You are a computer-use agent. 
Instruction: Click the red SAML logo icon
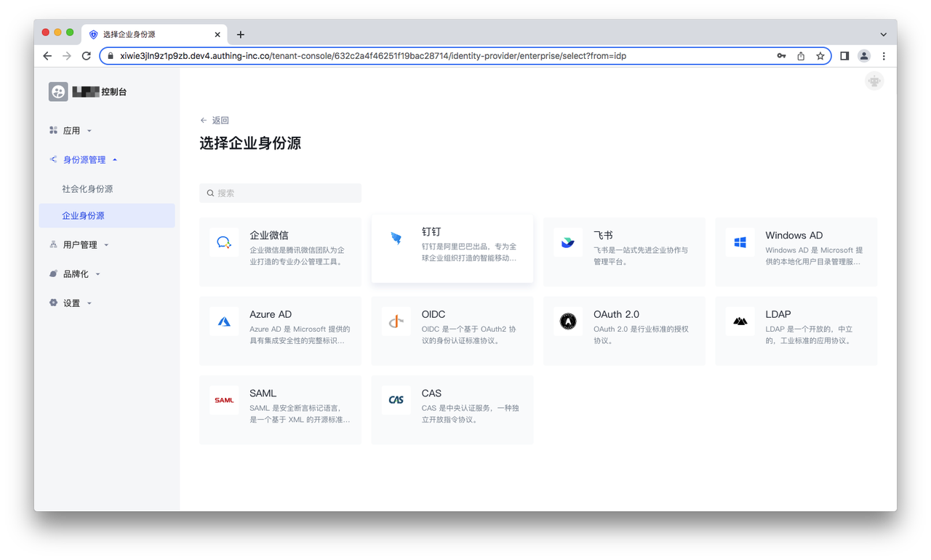[224, 400]
